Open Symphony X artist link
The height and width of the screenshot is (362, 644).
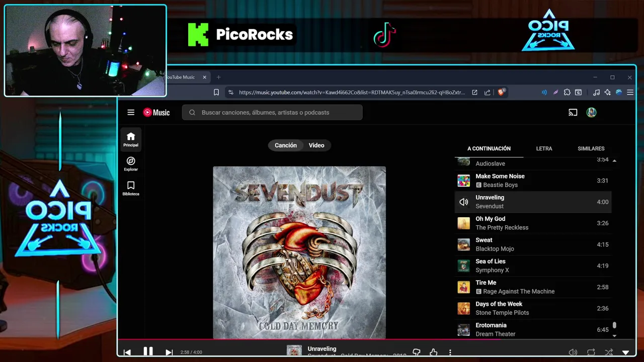pyautogui.click(x=492, y=270)
